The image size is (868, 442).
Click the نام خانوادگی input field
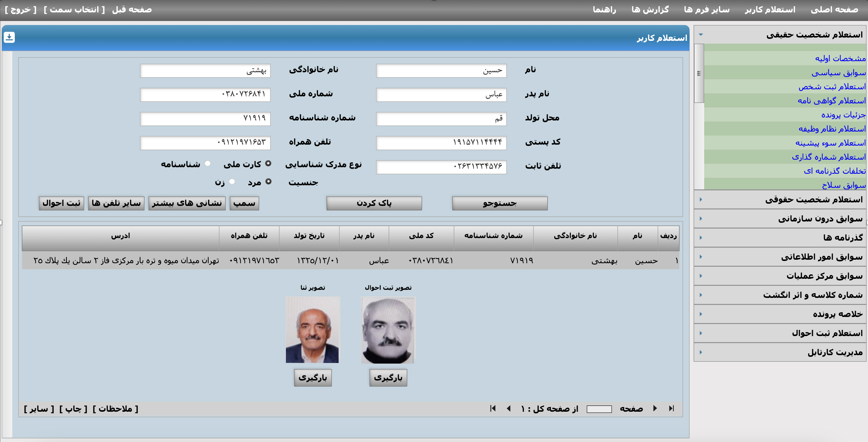click(205, 71)
